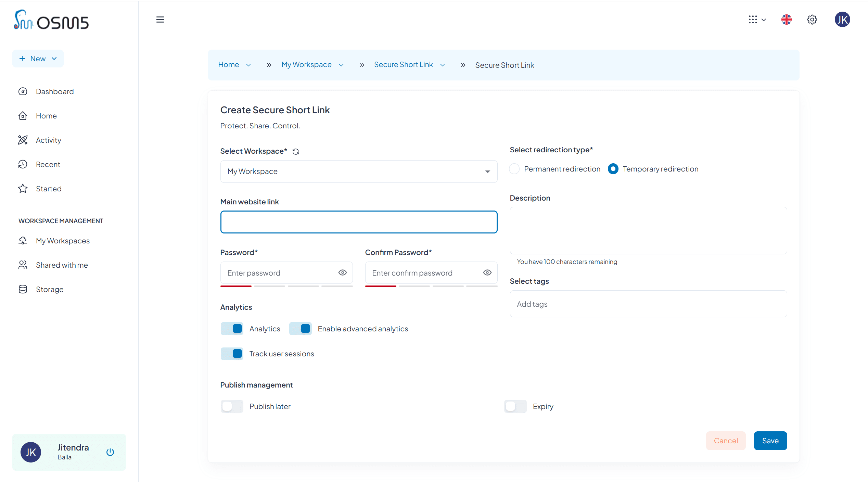Reveal the entered password
Viewport: 868px width, 482px height.
coord(343,272)
